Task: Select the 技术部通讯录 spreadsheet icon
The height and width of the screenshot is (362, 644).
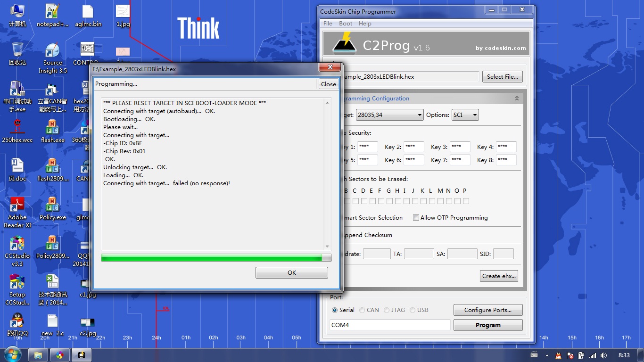Action: click(x=52, y=290)
